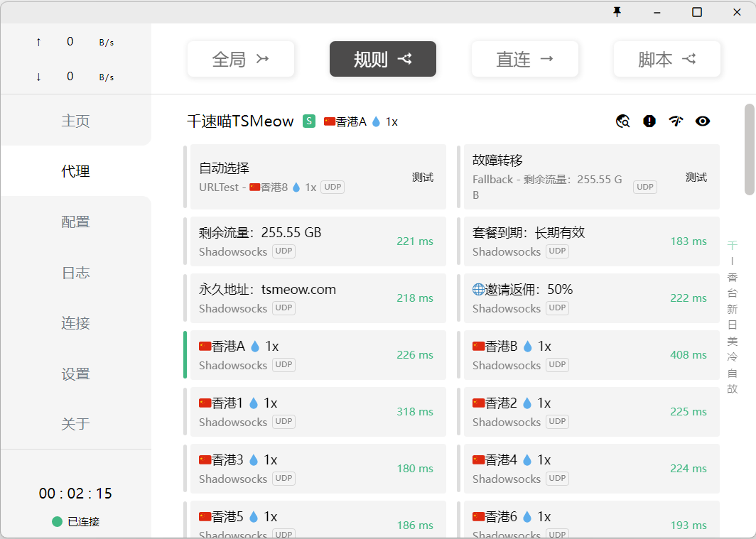Toggle node visibility with the eye icon

703,121
